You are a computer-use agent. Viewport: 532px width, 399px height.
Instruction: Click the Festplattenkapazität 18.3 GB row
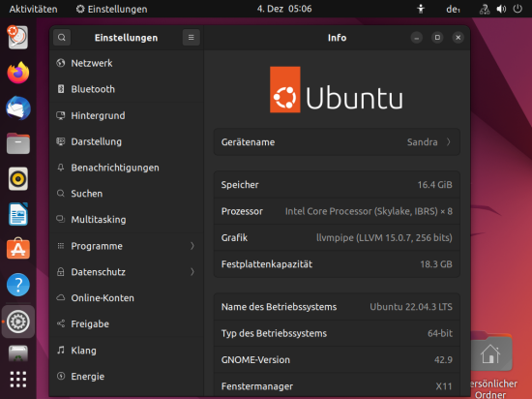337,264
